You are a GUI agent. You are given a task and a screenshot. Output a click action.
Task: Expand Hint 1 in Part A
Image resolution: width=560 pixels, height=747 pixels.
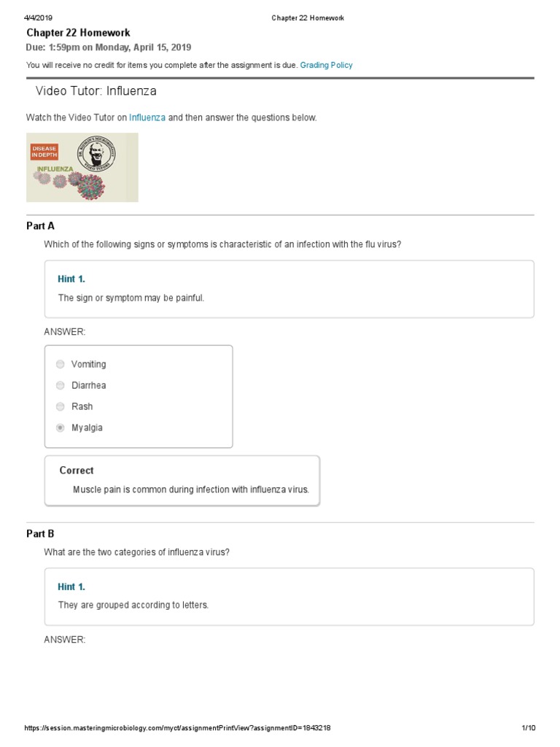71,279
